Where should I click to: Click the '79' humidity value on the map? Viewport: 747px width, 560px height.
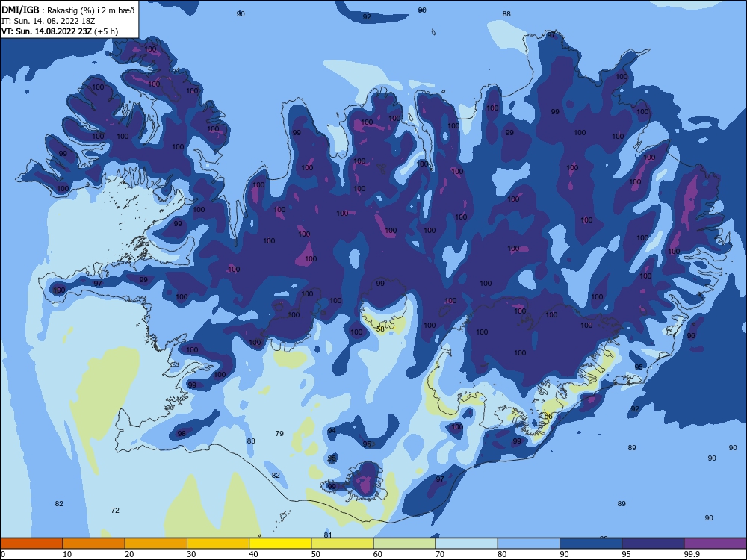click(279, 433)
